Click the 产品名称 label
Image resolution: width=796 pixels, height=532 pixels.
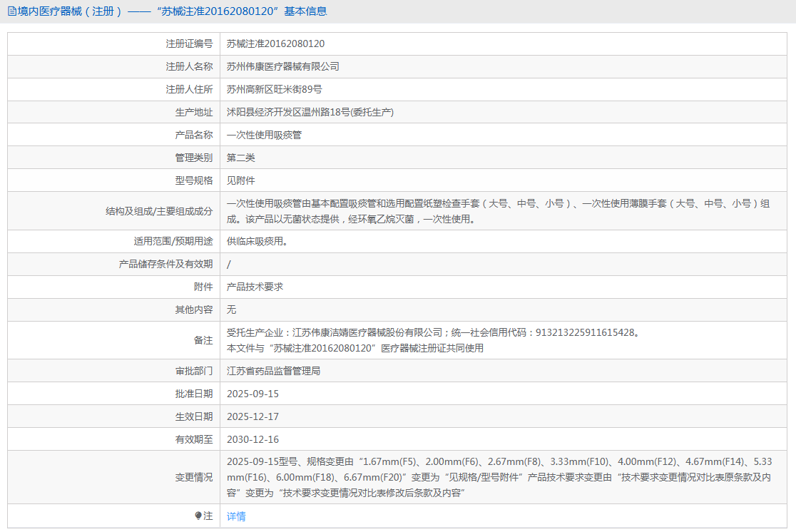point(194,135)
